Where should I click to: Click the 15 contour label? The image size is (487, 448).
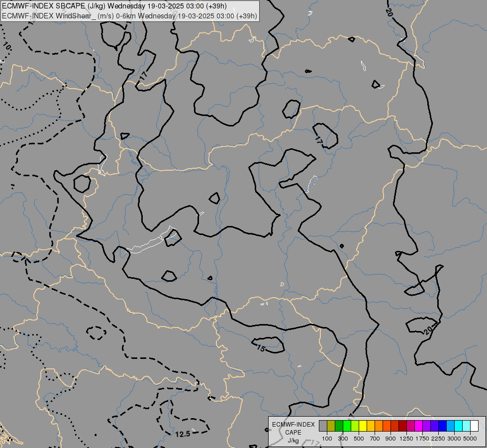[261, 348]
